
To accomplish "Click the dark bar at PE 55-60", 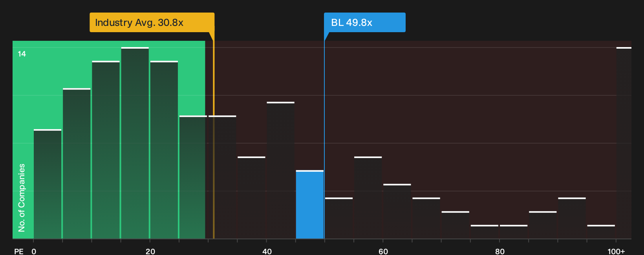I will (x=368, y=197).
